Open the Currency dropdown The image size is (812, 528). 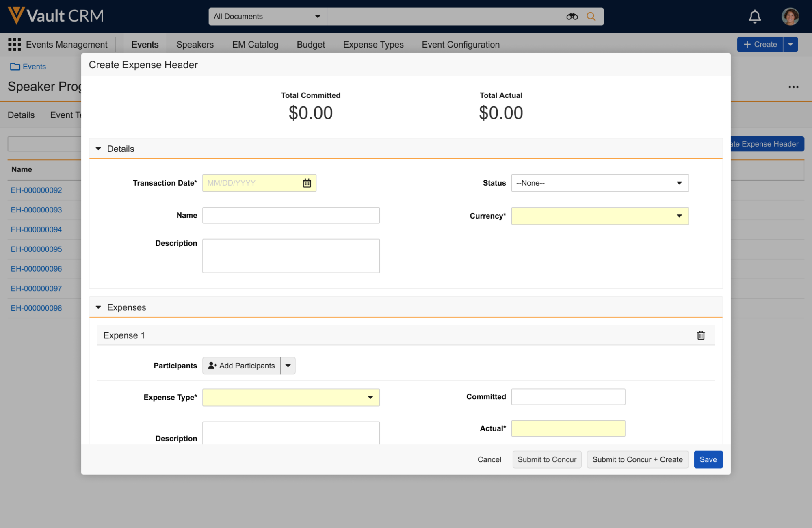click(x=600, y=216)
